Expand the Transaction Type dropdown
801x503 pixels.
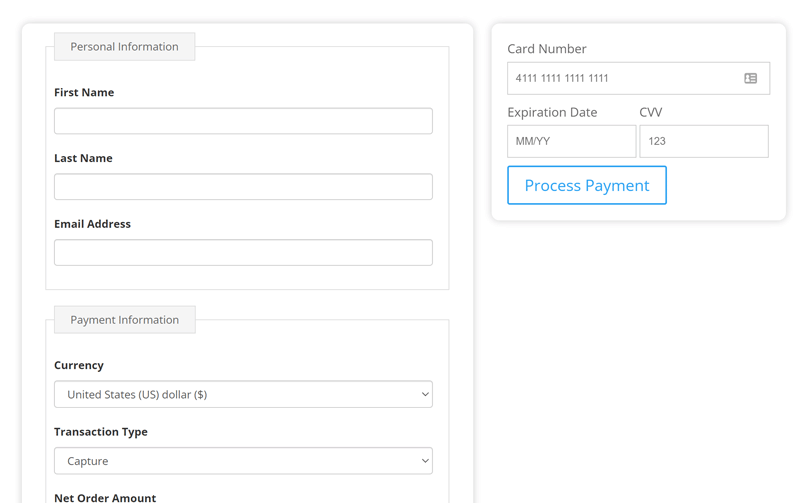pyautogui.click(x=243, y=461)
